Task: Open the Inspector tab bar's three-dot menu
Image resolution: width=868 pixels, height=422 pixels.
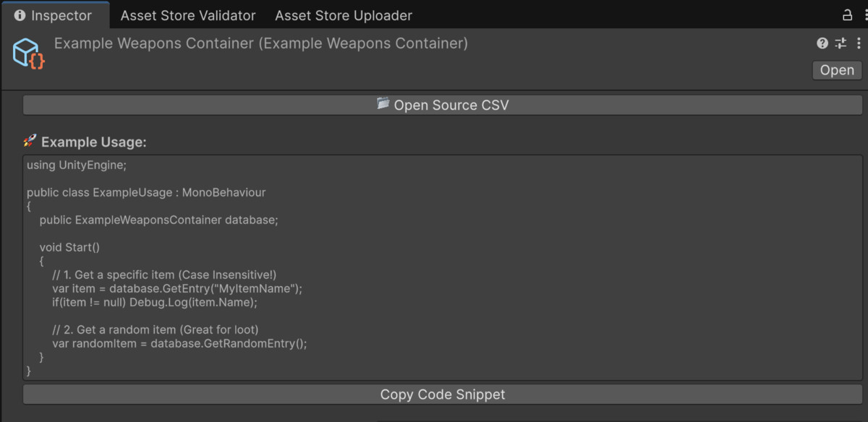Action: [861, 15]
